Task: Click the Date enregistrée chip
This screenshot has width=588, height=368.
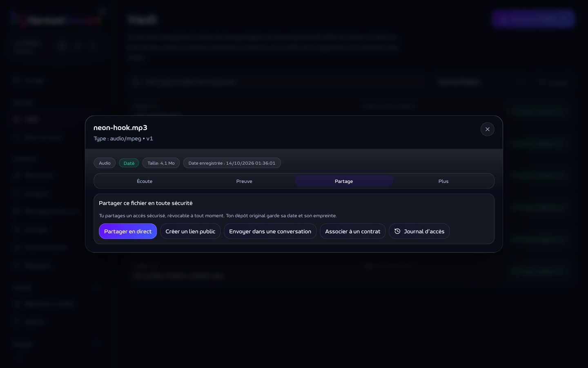Action: tap(232, 163)
